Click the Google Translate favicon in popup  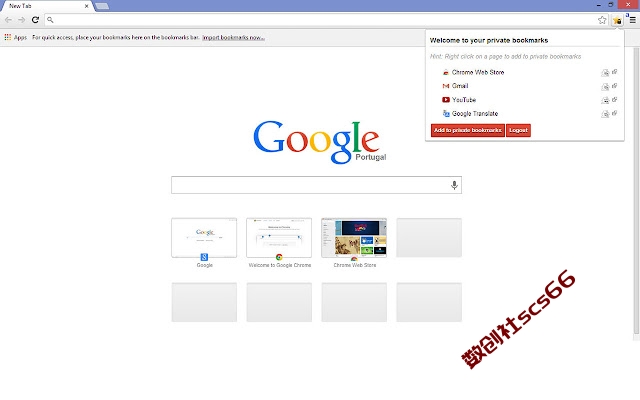pos(446,113)
